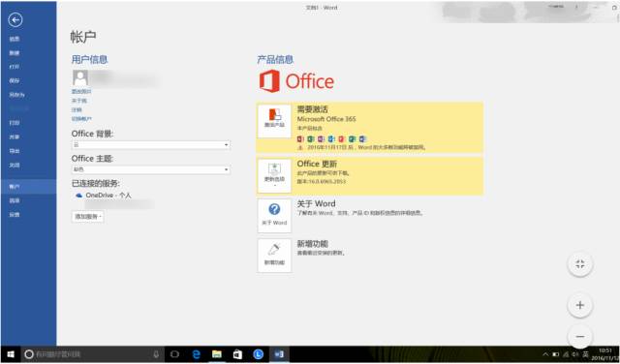Open the 关于我 link
Viewport: 620px width, 364px height.
[79, 101]
